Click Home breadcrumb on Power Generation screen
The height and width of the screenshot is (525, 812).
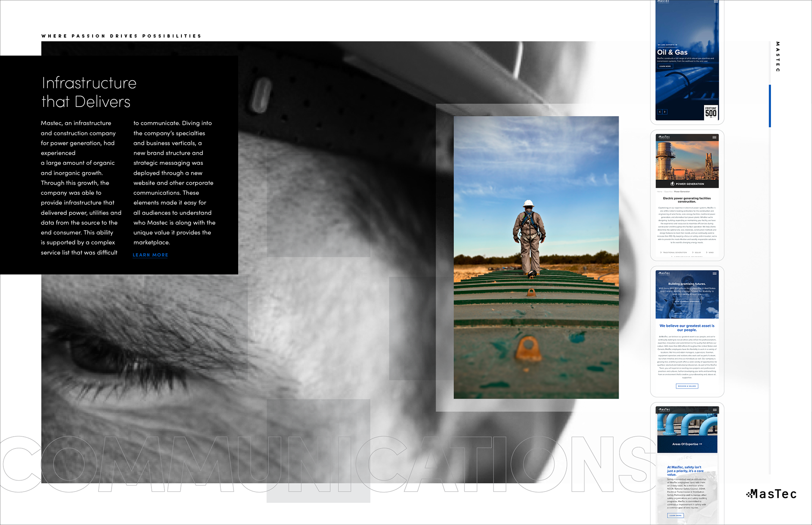point(659,191)
